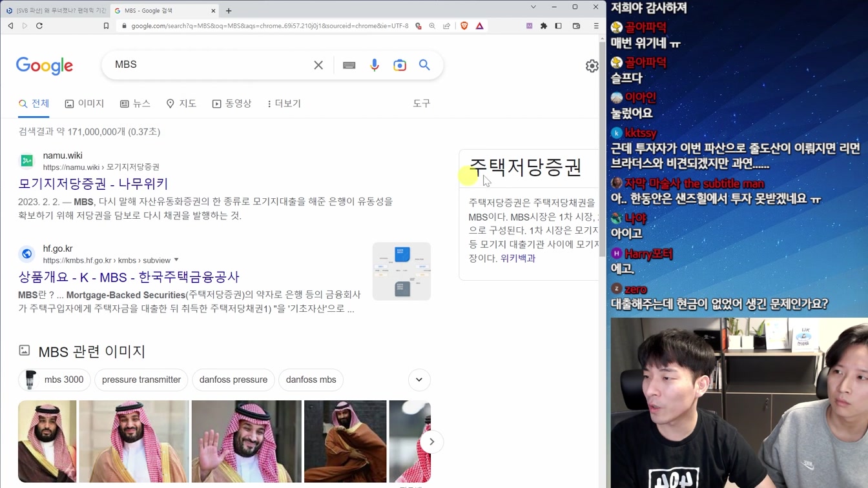Switch to the 뉴스 tab
The height and width of the screenshot is (488, 868).
tap(135, 103)
